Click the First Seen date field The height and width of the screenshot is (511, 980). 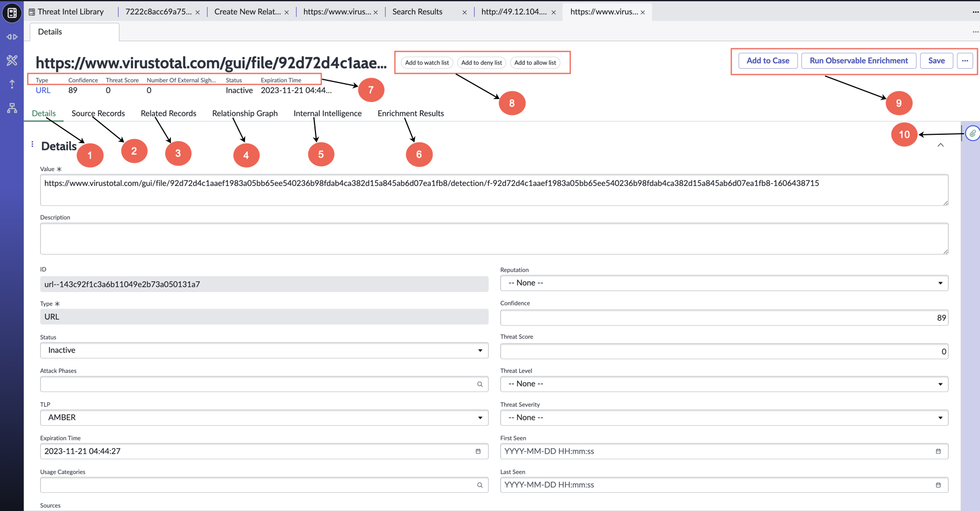pyautogui.click(x=724, y=452)
